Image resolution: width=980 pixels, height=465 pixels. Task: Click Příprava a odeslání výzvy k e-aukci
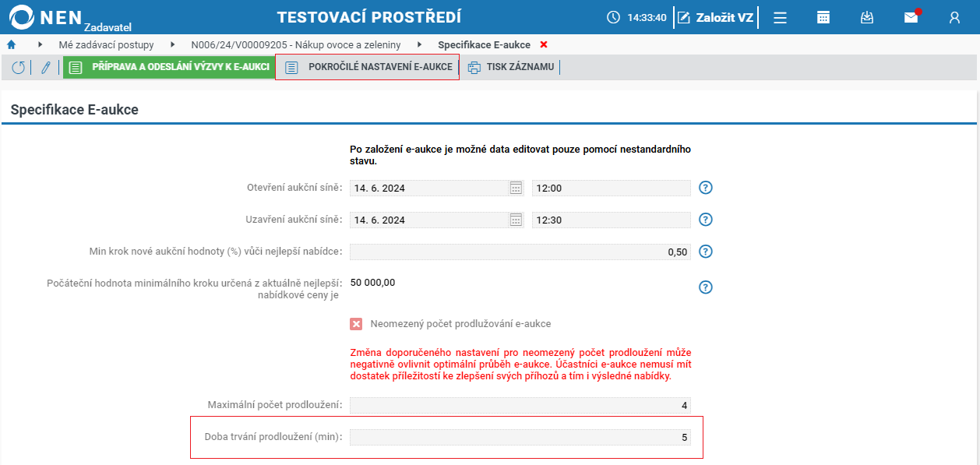[x=168, y=67]
